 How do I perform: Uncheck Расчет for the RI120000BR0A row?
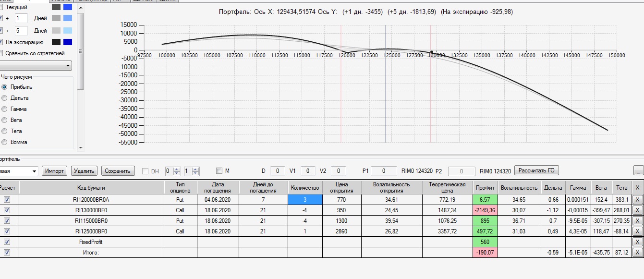coord(7,199)
